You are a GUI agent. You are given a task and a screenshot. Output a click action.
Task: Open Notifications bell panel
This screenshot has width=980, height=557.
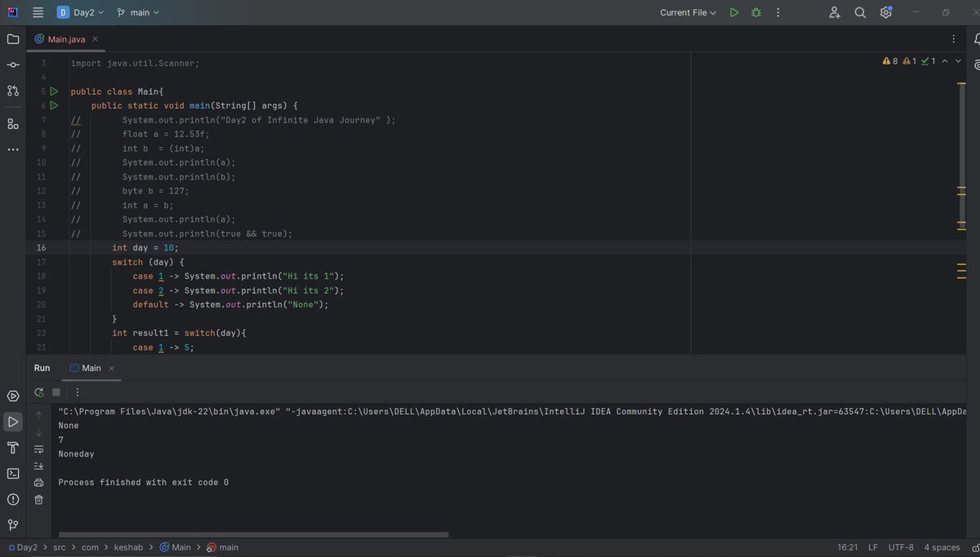point(978,38)
